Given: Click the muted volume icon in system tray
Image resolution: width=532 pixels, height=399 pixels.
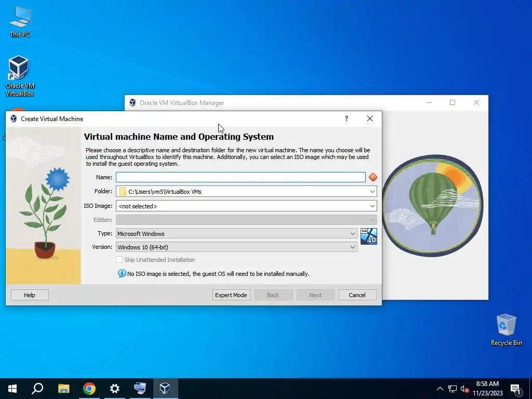Looking at the screenshot, I should coord(464,389).
